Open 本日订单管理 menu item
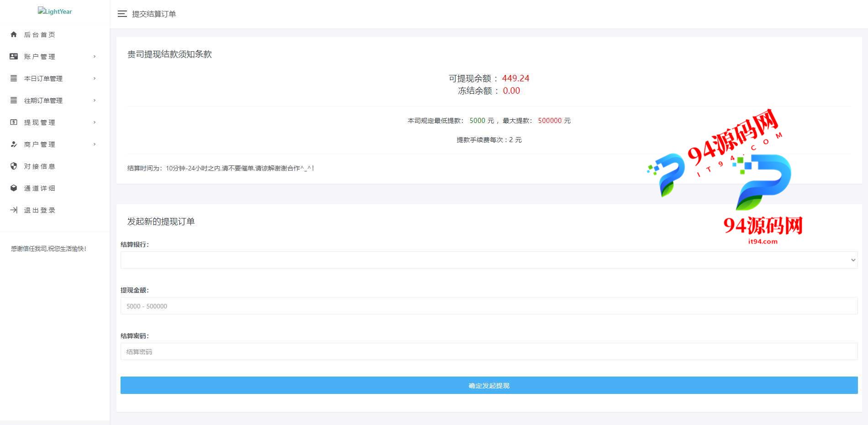 coord(55,78)
